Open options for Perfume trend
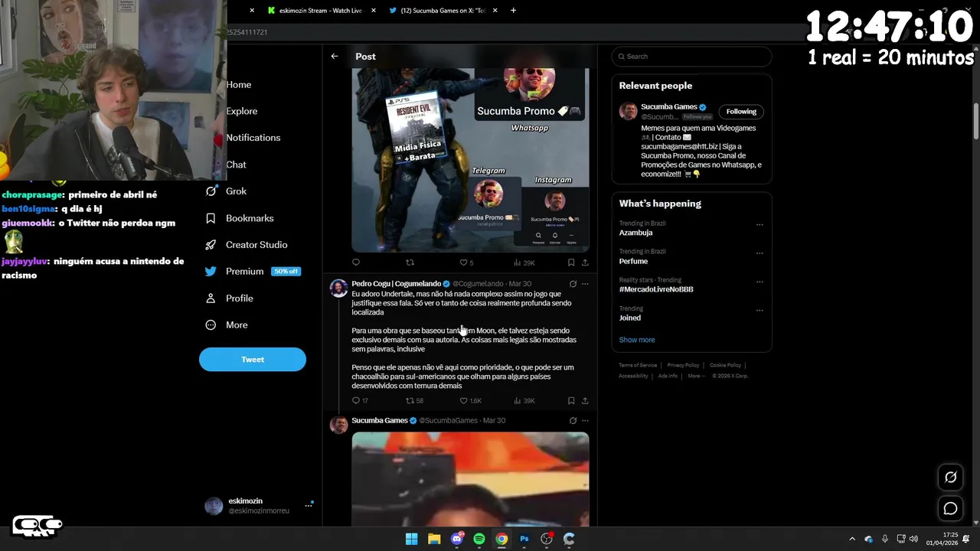The width and height of the screenshot is (980, 551). click(759, 253)
